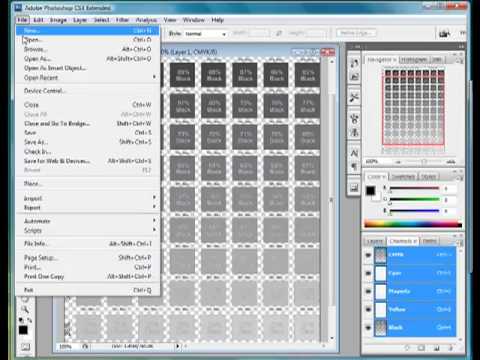Screen dimensions: 480x360
Task: Hide the Yellow channel eye
Action: [368, 309]
